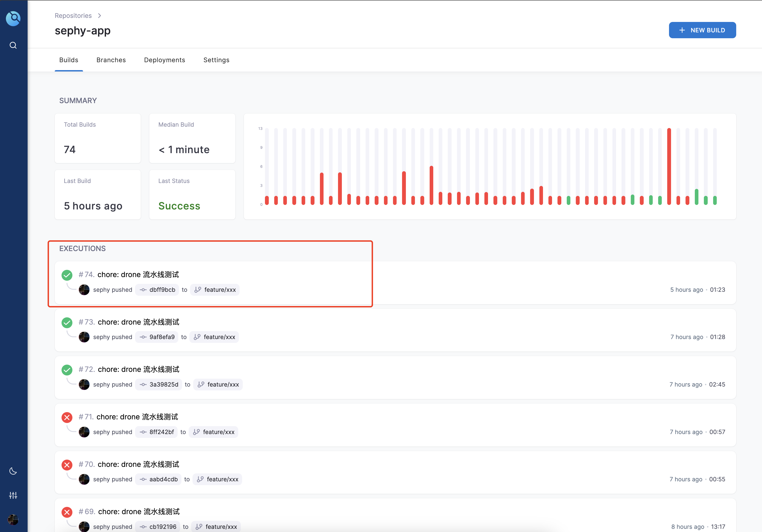762x532 pixels.
Task: Switch to the Builds tab
Action: (x=69, y=60)
